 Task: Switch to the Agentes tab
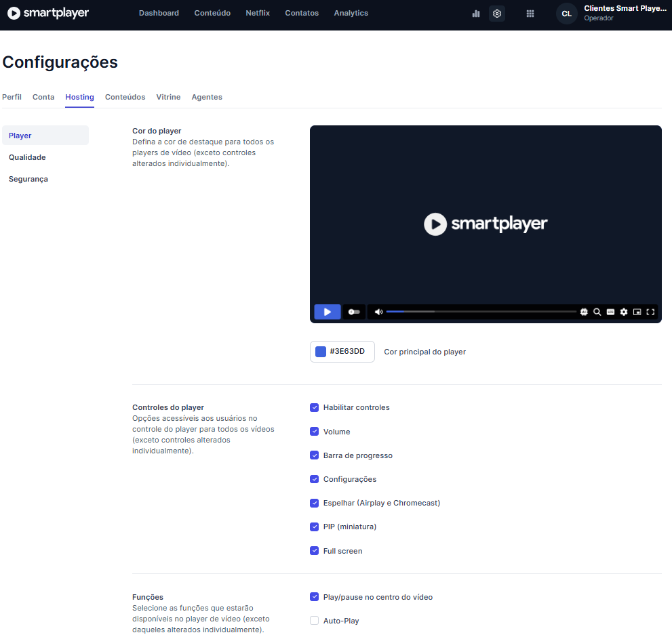pyautogui.click(x=207, y=97)
